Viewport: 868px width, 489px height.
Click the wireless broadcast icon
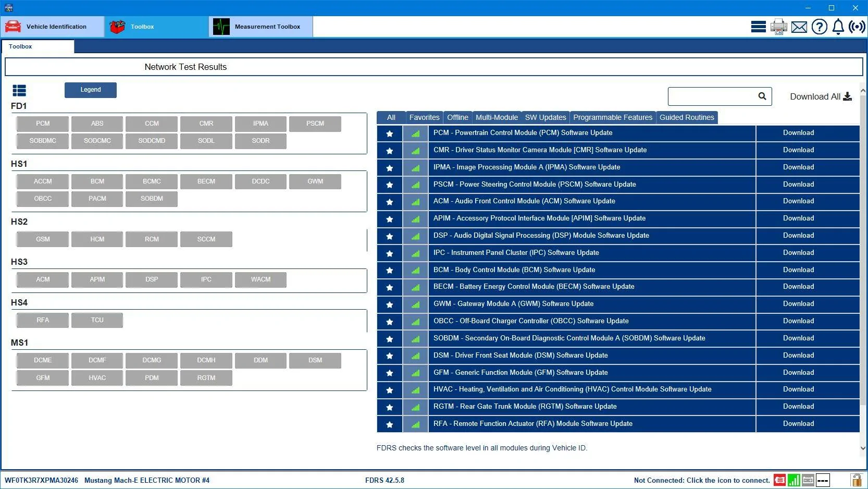(857, 27)
